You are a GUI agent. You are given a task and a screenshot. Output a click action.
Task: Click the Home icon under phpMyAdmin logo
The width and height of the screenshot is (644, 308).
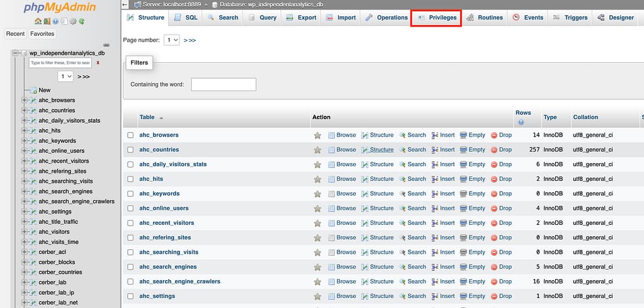point(38,21)
